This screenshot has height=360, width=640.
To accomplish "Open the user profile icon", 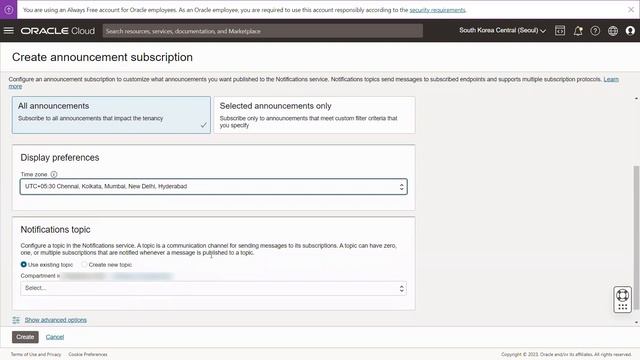I will [x=630, y=31].
